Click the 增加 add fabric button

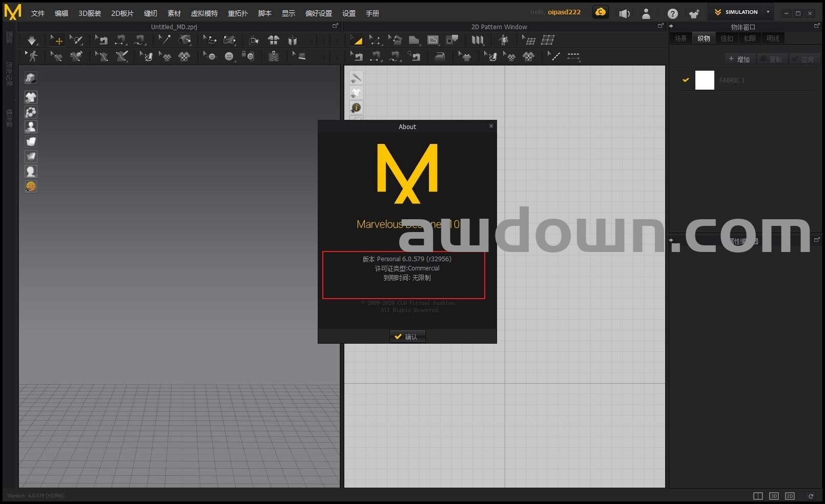coord(739,59)
